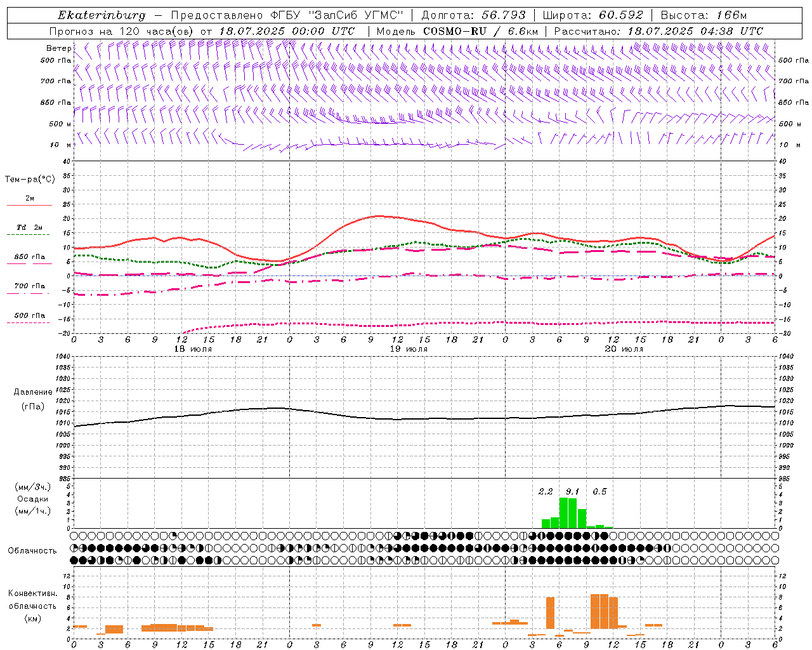Select the "Высота: 166м" elevation text
This screenshot has height=650, width=812.
pyautogui.click(x=704, y=15)
